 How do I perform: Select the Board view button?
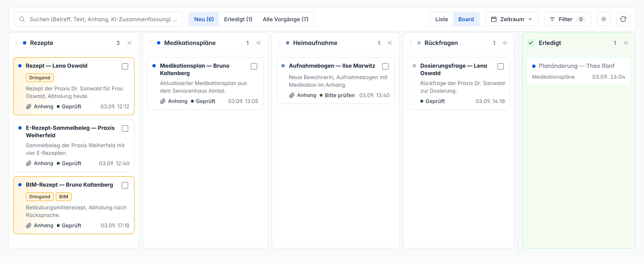click(466, 19)
